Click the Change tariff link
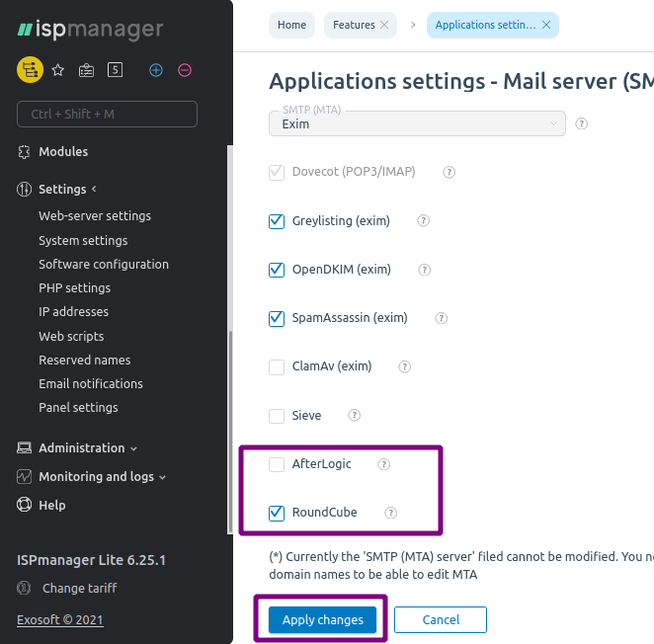This screenshot has width=654, height=644. click(x=80, y=588)
